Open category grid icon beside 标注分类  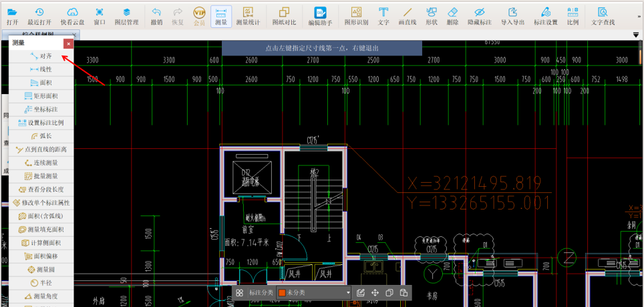pyautogui.click(x=239, y=292)
